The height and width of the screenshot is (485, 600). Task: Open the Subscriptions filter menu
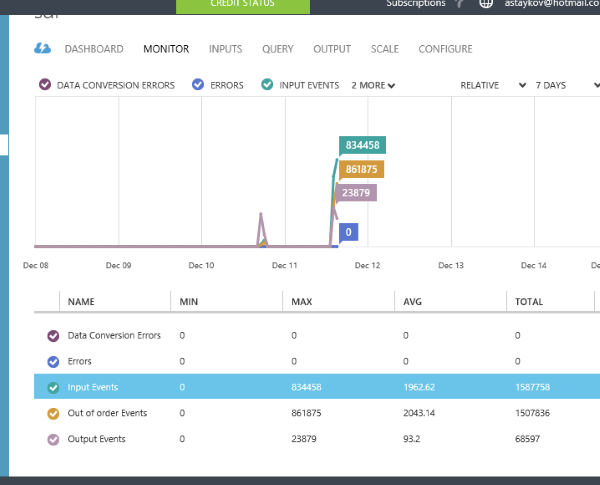coord(416,3)
